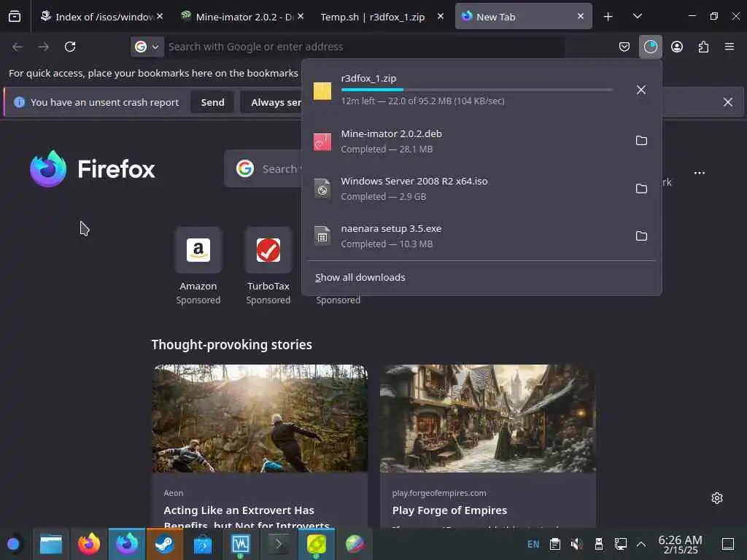The height and width of the screenshot is (560, 747).
Task: Open Play Forge of Empires link
Action: (x=449, y=510)
